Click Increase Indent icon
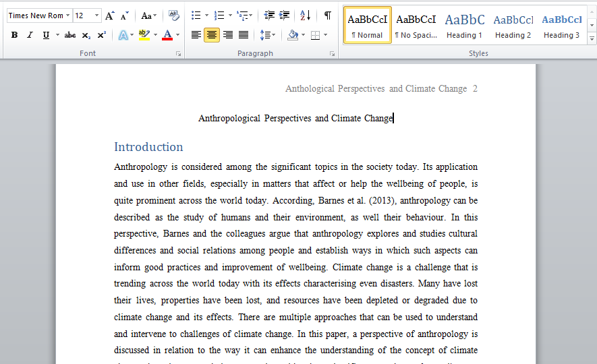 pos(284,16)
